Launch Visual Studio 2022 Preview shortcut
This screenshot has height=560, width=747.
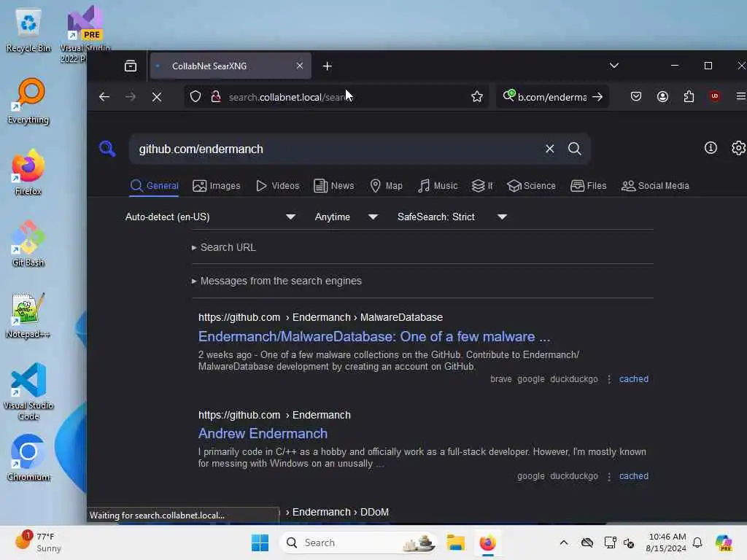coord(85,34)
